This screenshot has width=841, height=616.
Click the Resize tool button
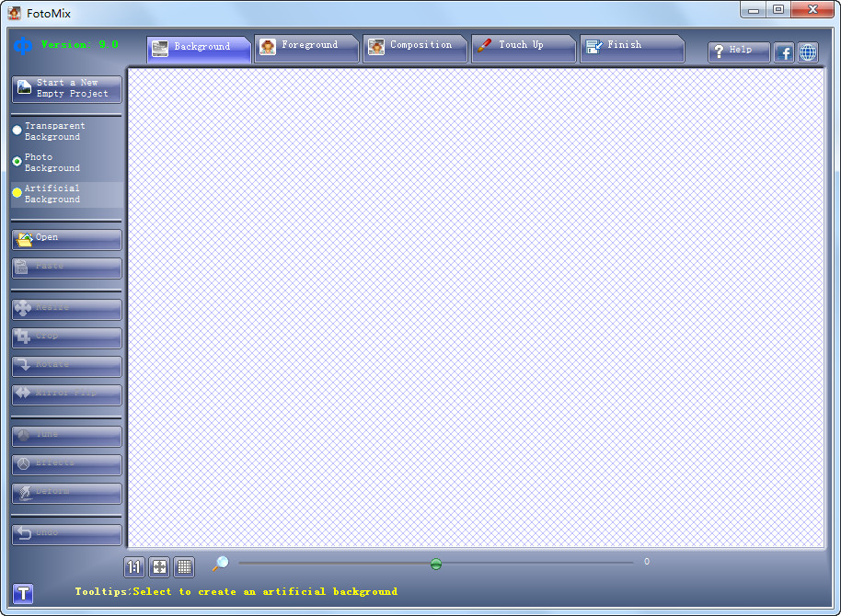[66, 309]
